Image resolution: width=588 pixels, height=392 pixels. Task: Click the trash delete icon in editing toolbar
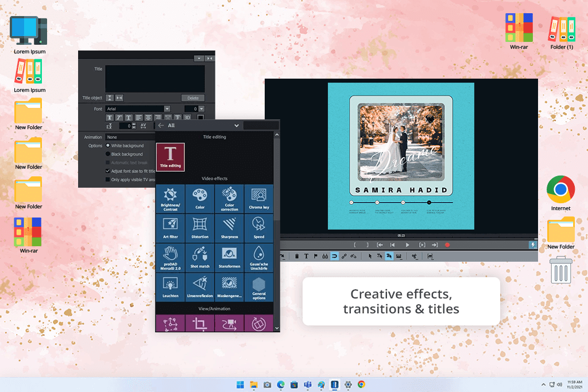click(297, 257)
